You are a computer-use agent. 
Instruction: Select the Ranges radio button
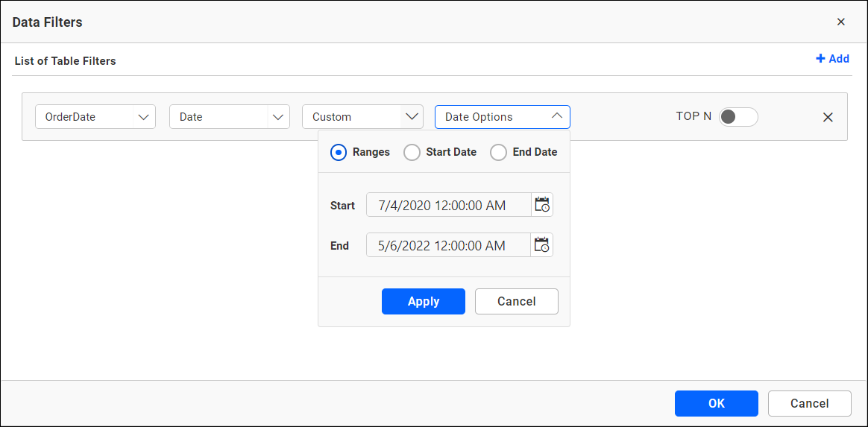[339, 152]
